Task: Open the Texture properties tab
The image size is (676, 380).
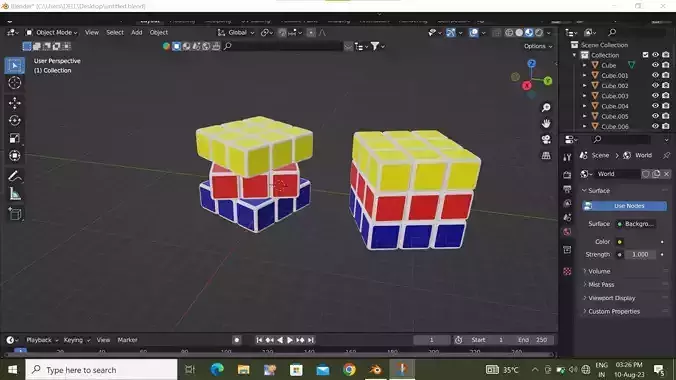Action: tap(567, 271)
